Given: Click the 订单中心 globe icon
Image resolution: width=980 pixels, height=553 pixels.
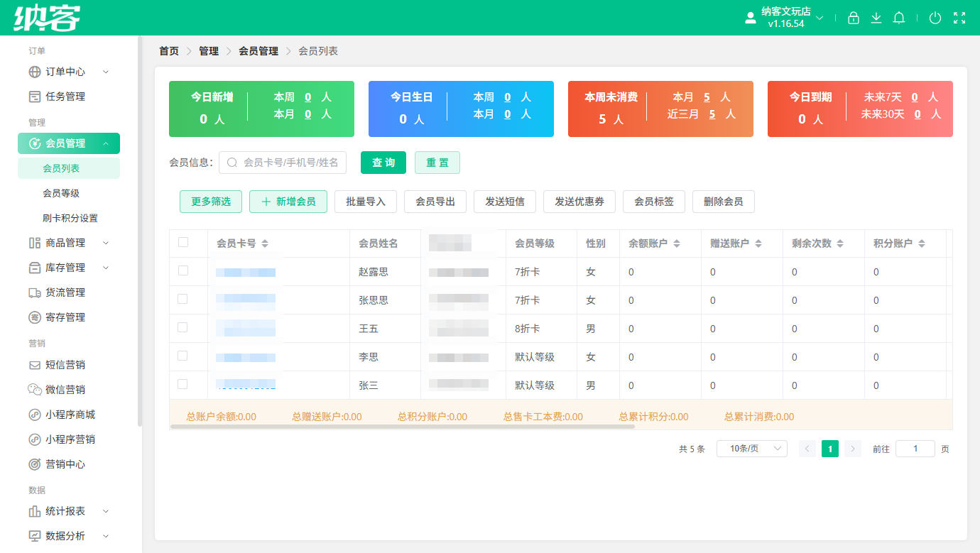Looking at the screenshot, I should [35, 72].
